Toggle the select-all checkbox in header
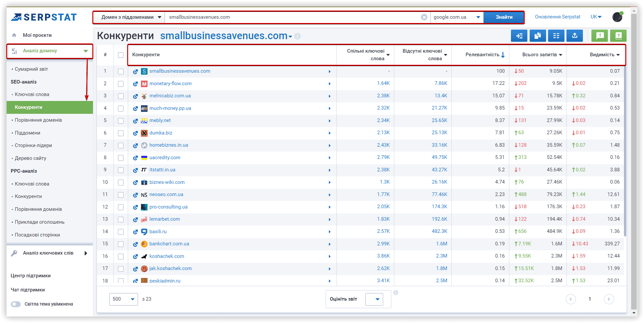 pyautogui.click(x=121, y=55)
